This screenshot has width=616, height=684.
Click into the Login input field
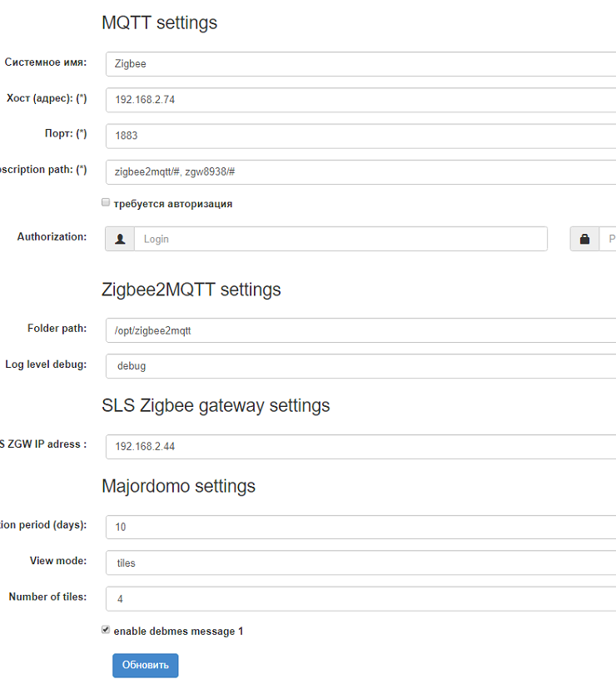pos(340,239)
